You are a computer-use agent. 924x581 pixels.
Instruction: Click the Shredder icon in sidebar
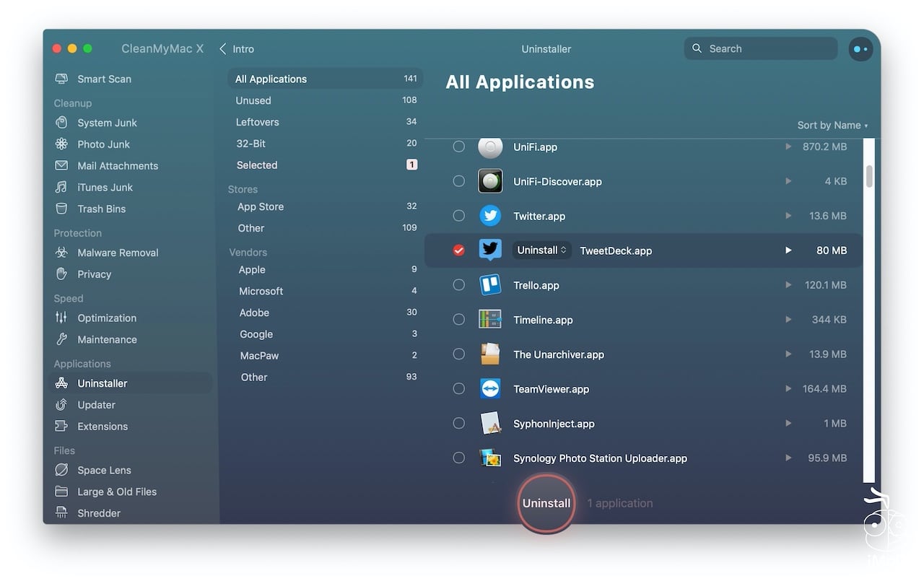pyautogui.click(x=62, y=513)
